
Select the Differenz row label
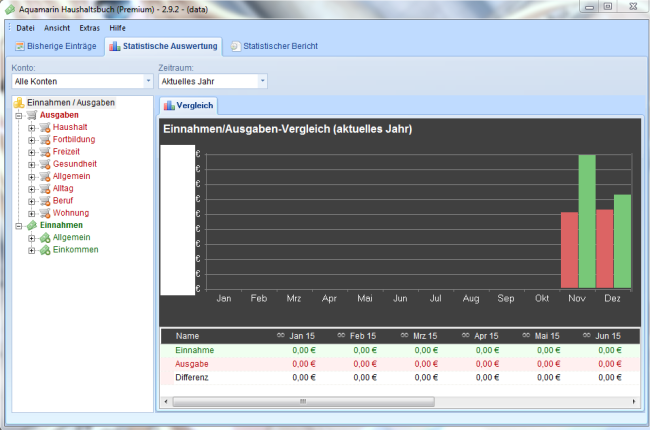(x=192, y=378)
